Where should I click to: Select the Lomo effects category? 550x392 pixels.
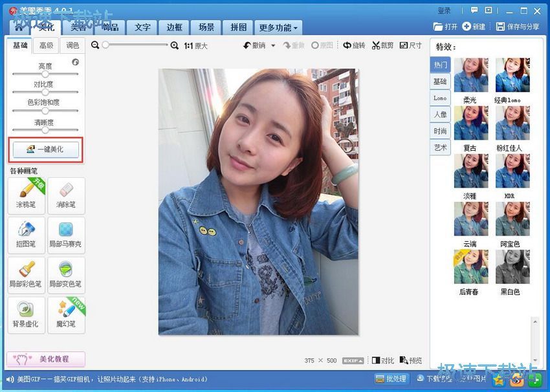coord(440,98)
